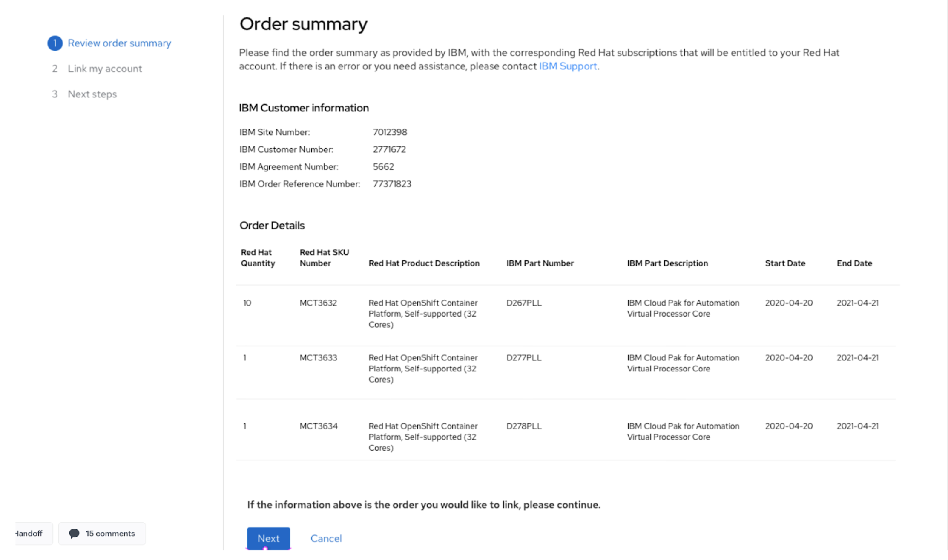Click the step 1 circle icon

tap(55, 43)
